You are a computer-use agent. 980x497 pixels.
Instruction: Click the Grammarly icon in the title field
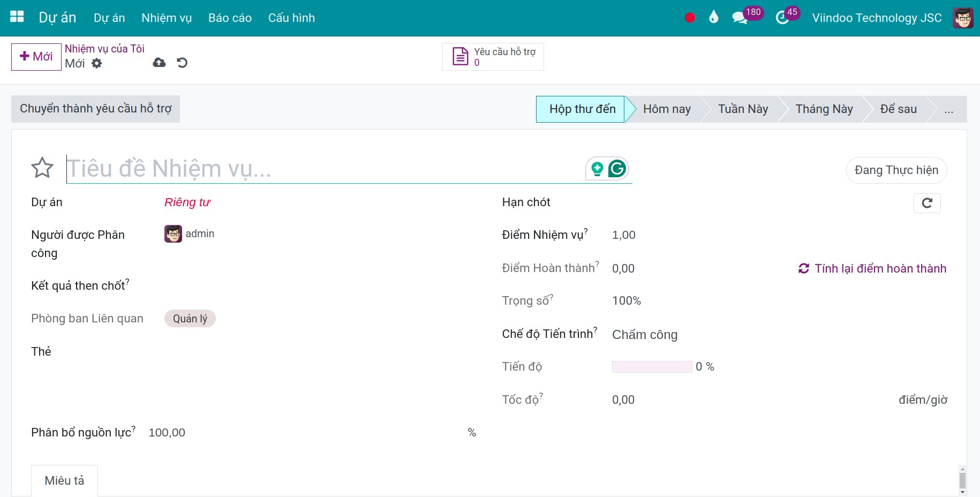click(617, 169)
